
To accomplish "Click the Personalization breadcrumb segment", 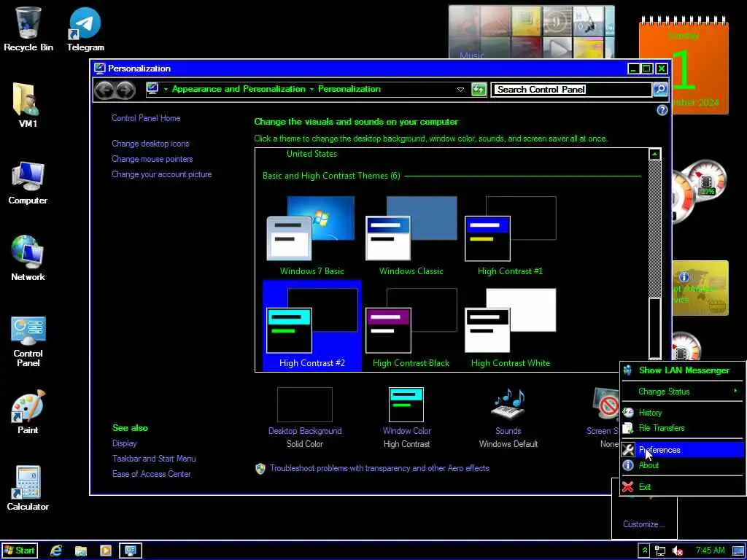I will pyautogui.click(x=349, y=89).
